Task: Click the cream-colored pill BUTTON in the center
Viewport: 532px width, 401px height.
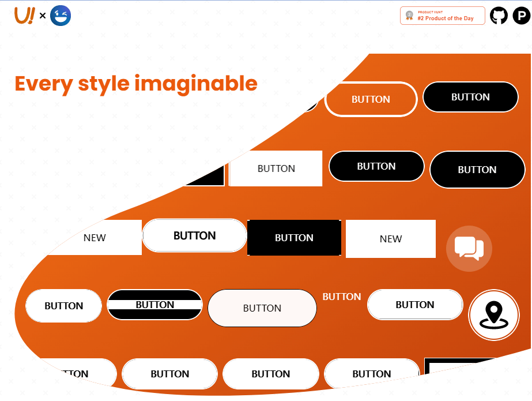Action: click(262, 308)
